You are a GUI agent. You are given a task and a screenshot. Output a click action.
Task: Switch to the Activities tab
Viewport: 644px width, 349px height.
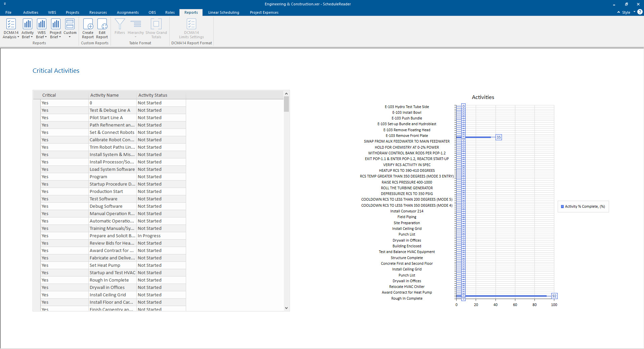[x=31, y=12]
